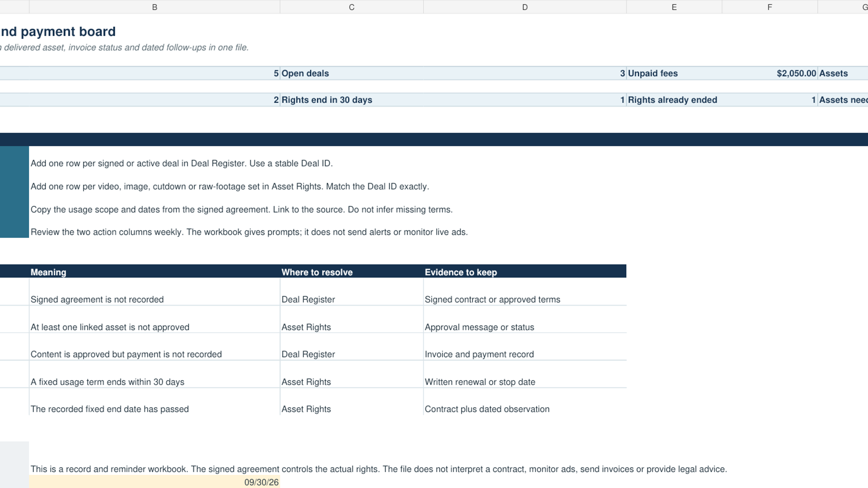The height and width of the screenshot is (488, 868).
Task: Select column C header
Action: point(352,7)
